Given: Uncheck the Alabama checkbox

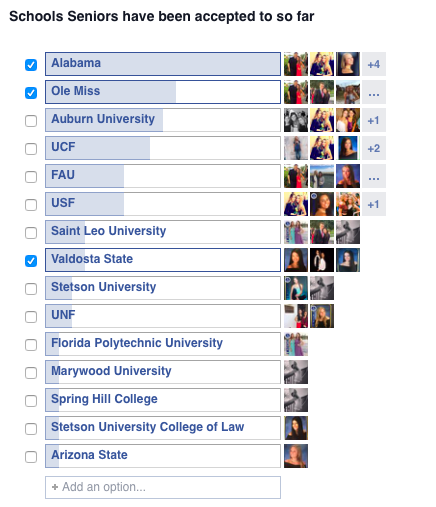Looking at the screenshot, I should coord(31,65).
